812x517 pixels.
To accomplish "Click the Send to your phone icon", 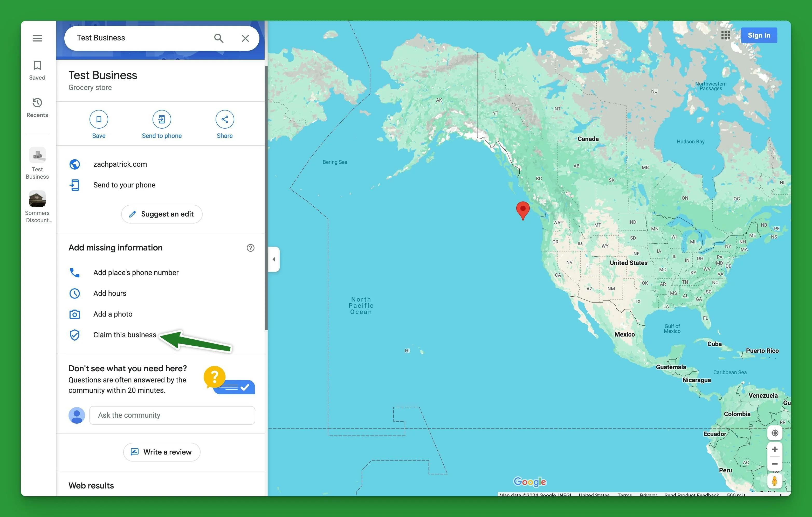I will (x=75, y=185).
